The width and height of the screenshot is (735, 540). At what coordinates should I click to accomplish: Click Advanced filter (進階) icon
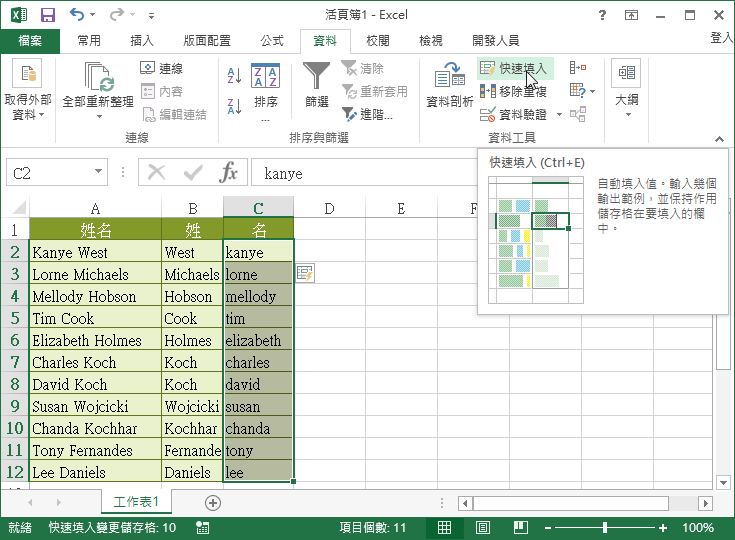(x=349, y=114)
